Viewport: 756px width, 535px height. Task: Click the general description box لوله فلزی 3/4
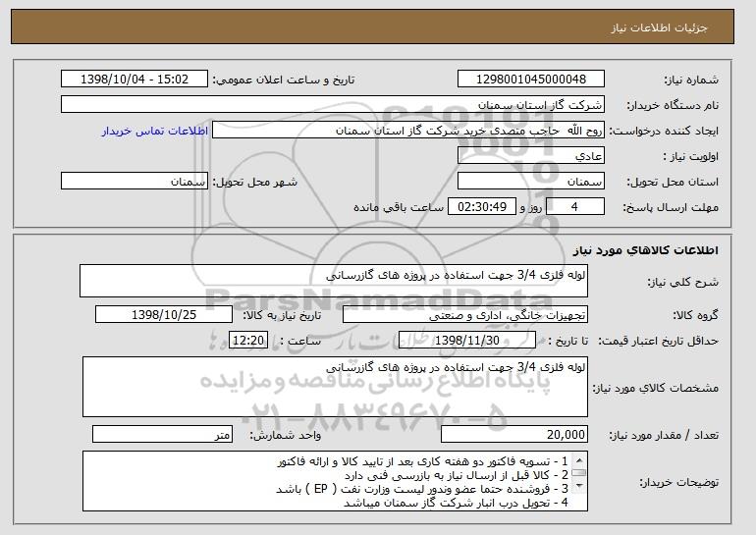pos(334,281)
